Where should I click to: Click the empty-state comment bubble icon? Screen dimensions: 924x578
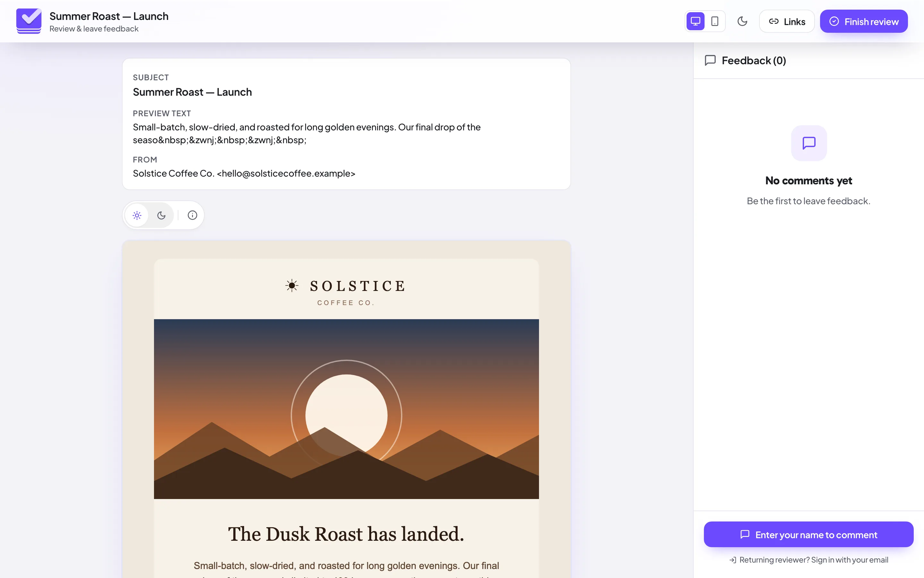809,143
